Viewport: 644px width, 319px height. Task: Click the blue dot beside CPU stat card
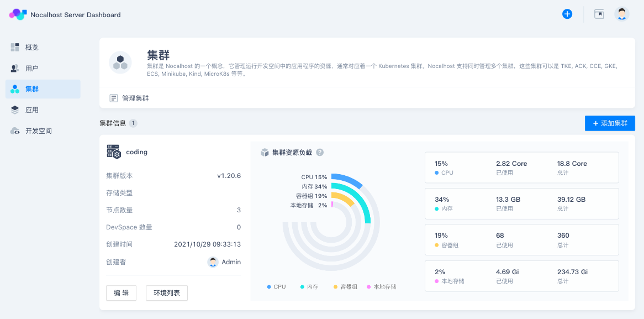[436, 172]
